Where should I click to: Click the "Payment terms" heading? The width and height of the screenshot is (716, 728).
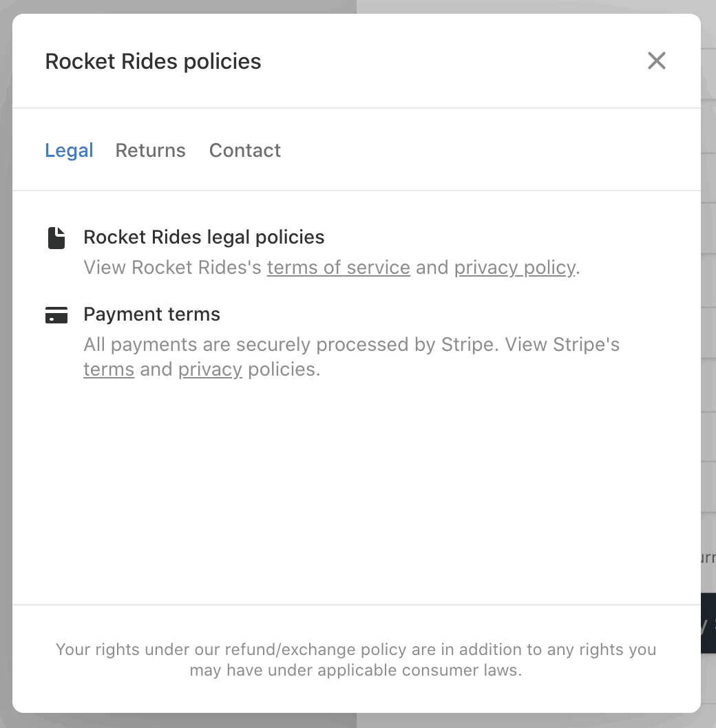151,314
